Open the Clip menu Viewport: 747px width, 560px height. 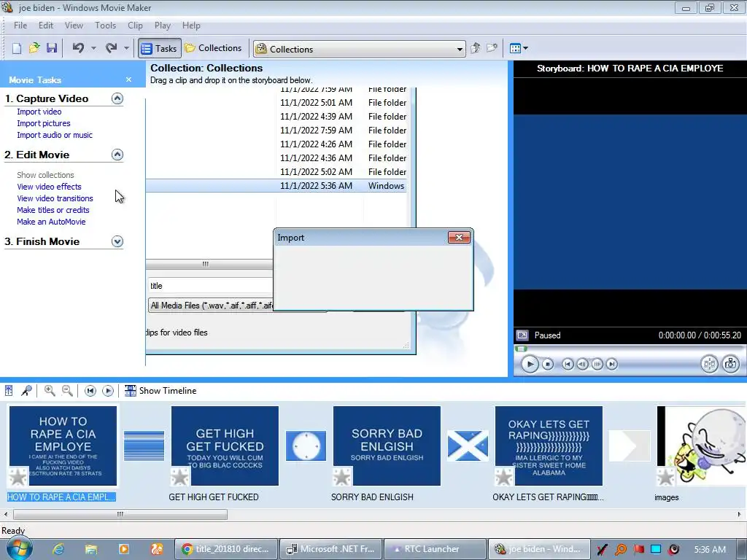point(135,26)
